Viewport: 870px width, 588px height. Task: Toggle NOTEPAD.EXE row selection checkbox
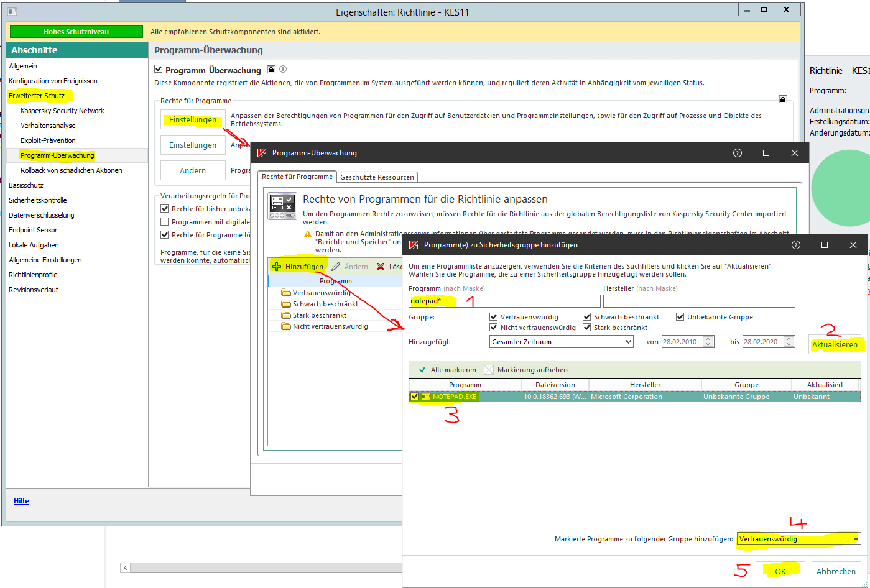click(415, 397)
